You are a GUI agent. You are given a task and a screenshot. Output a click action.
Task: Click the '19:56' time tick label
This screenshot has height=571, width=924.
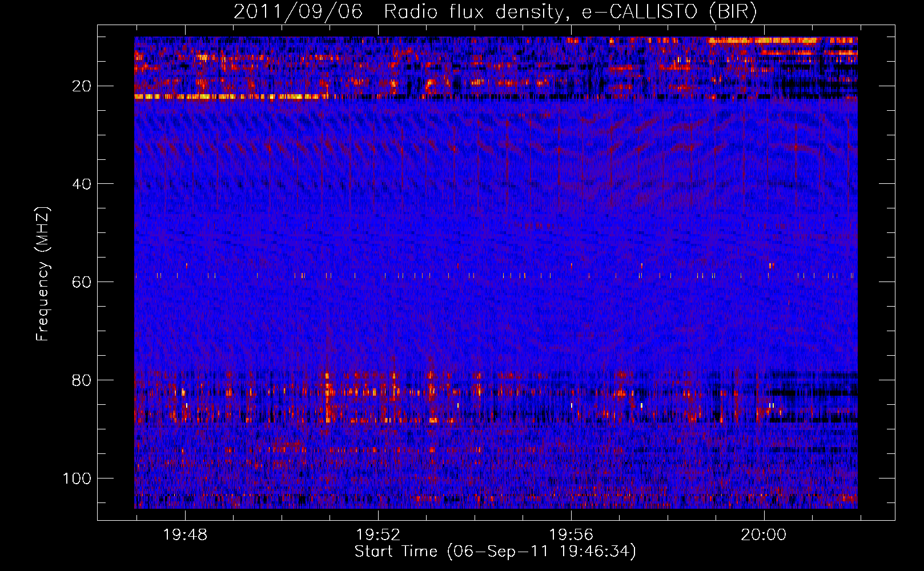571,535
